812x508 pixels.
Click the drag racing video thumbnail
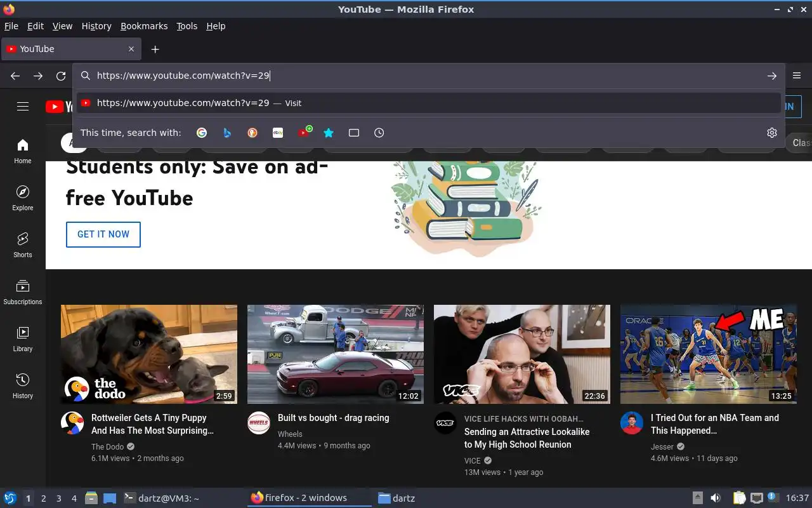336,354
